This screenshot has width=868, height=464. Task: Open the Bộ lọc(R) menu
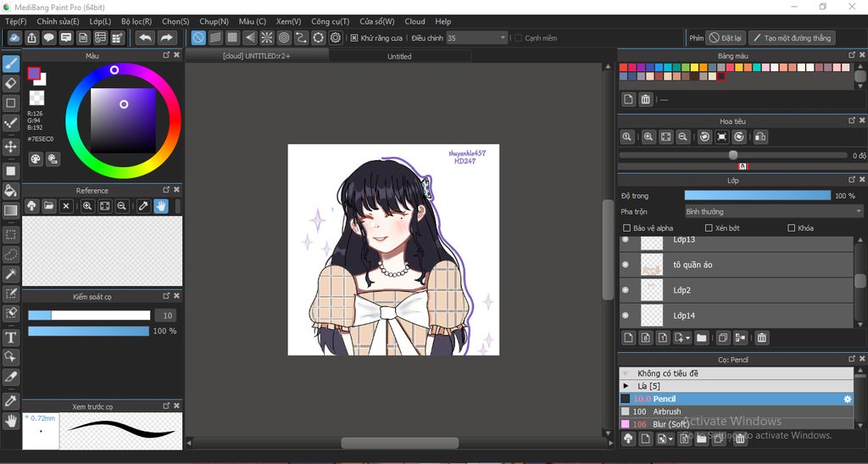click(x=136, y=21)
